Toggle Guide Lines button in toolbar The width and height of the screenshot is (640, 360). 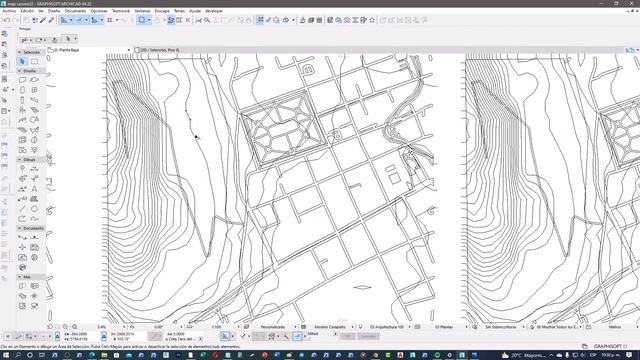(x=64, y=20)
